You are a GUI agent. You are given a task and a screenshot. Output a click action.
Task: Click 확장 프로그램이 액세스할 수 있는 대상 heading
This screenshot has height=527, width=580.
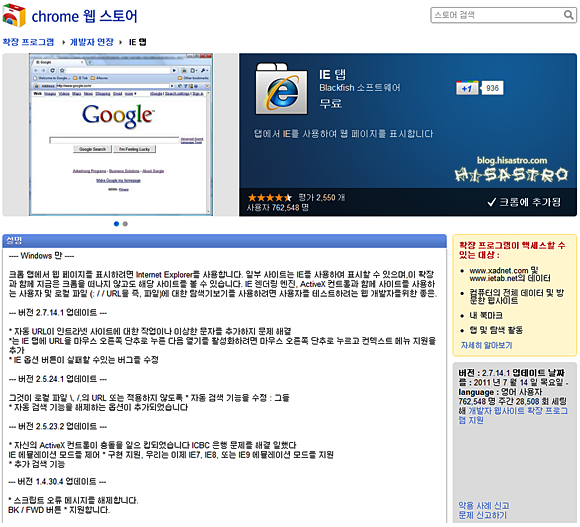(x=512, y=250)
